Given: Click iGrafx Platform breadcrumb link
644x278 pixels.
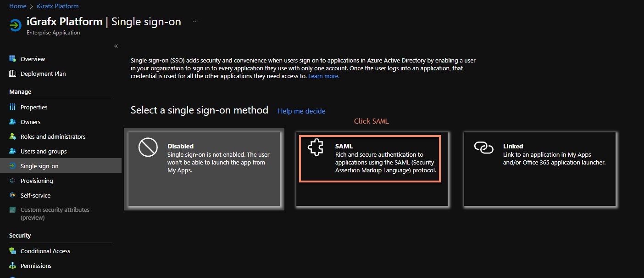Looking at the screenshot, I should tap(57, 6).
